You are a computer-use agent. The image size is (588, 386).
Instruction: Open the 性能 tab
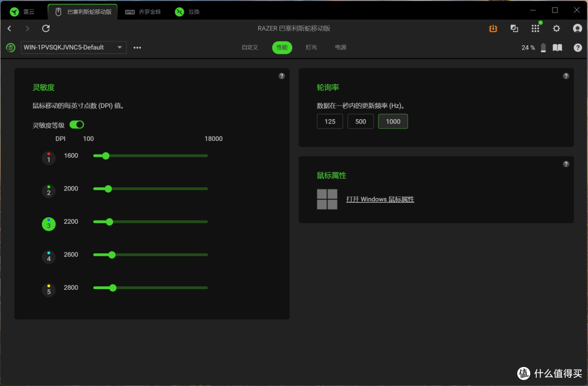(282, 47)
